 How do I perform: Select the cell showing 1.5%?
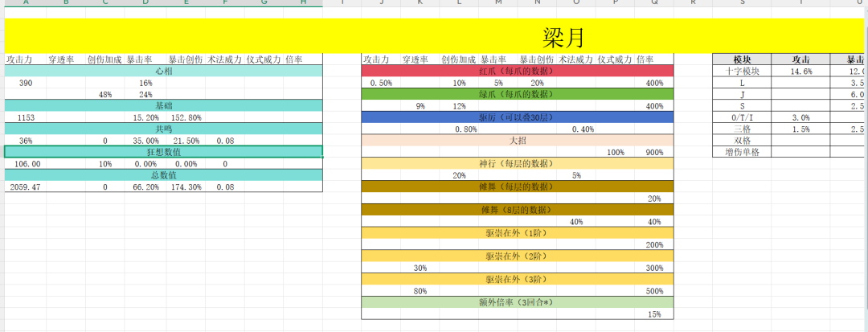pos(800,129)
